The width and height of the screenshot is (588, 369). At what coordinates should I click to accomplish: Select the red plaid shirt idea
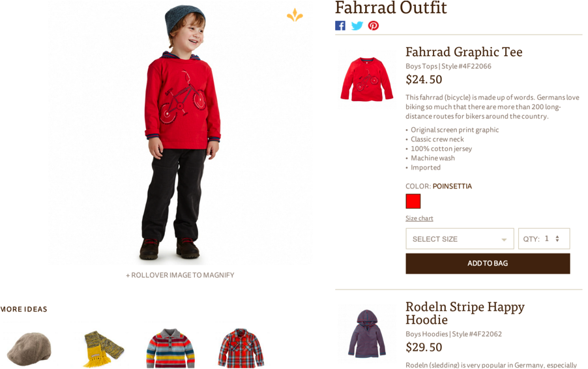pyautogui.click(x=241, y=348)
